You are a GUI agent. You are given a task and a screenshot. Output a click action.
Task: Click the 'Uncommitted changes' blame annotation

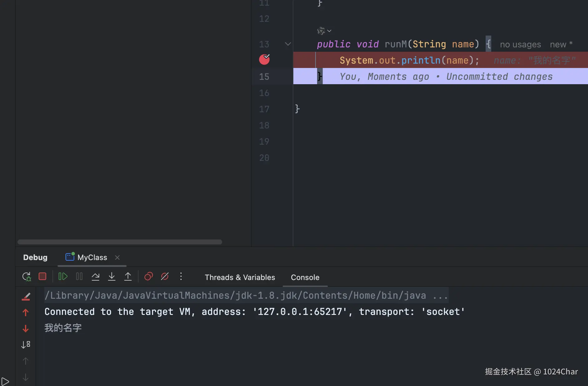point(499,76)
